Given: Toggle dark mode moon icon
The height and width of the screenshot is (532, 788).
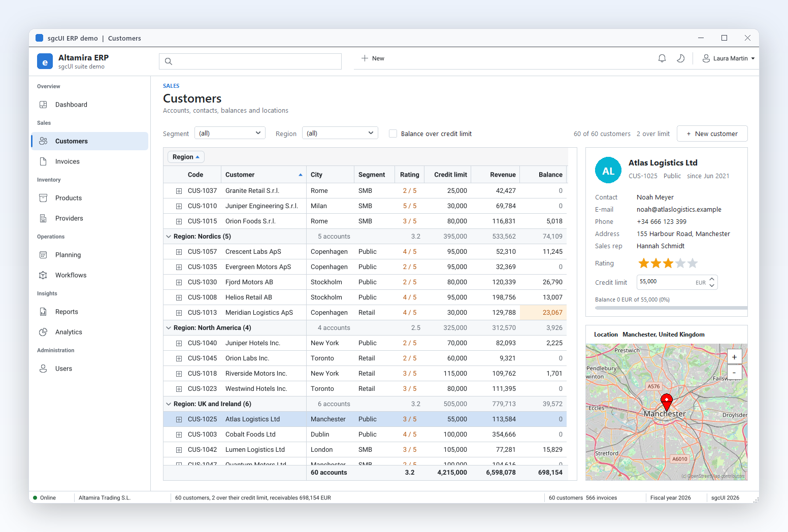Looking at the screenshot, I should [681, 58].
